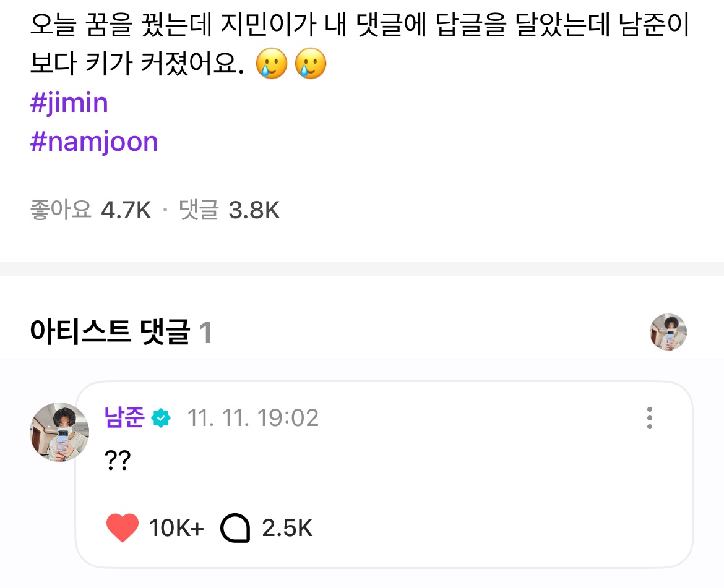Open 남준's profile picture beside the comment

point(59,432)
